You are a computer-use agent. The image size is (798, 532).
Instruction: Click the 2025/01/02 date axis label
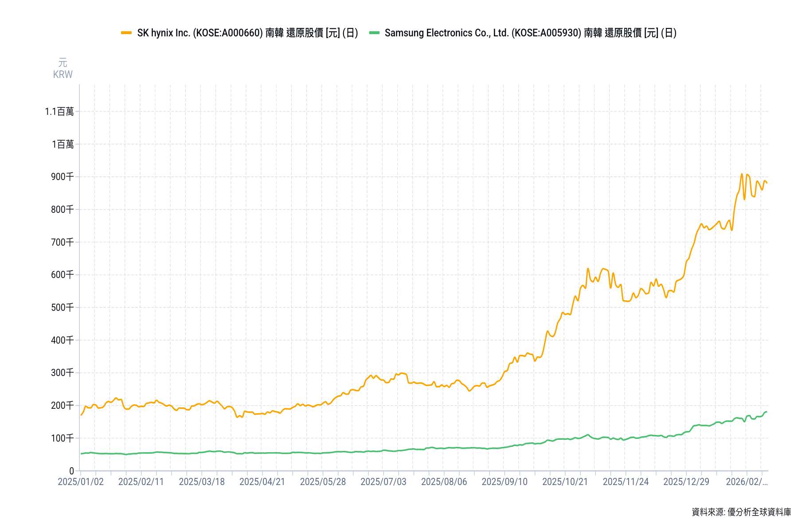click(81, 482)
